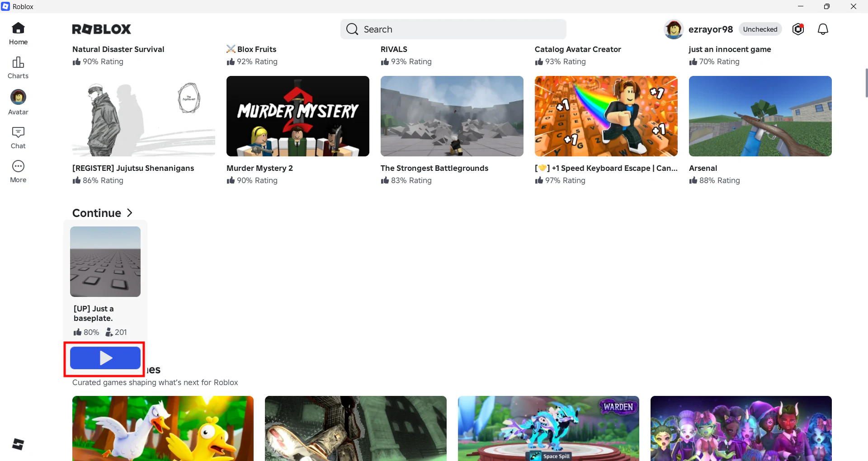Screen dimensions: 868x461
Task: Click the ROBLOX logo
Action: [x=102, y=29]
